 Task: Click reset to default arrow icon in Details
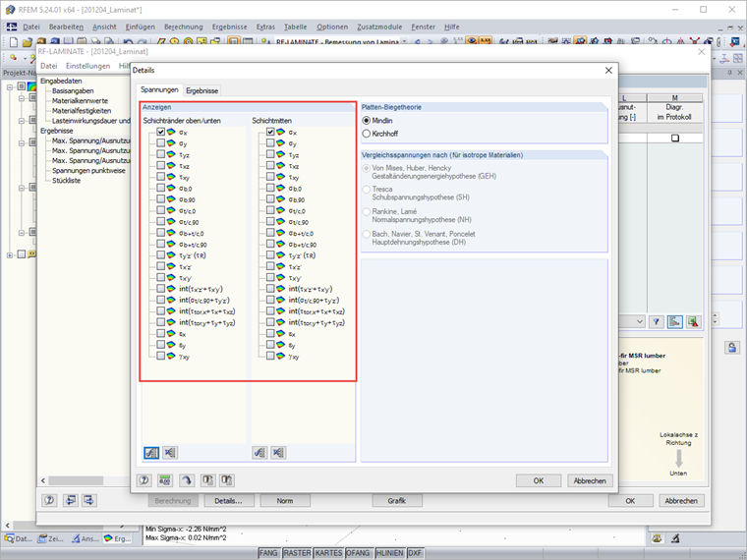pyautogui.click(x=187, y=480)
